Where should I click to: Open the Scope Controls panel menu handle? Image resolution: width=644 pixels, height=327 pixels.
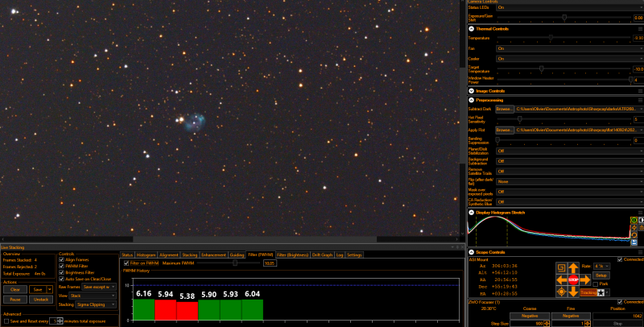pos(640,252)
